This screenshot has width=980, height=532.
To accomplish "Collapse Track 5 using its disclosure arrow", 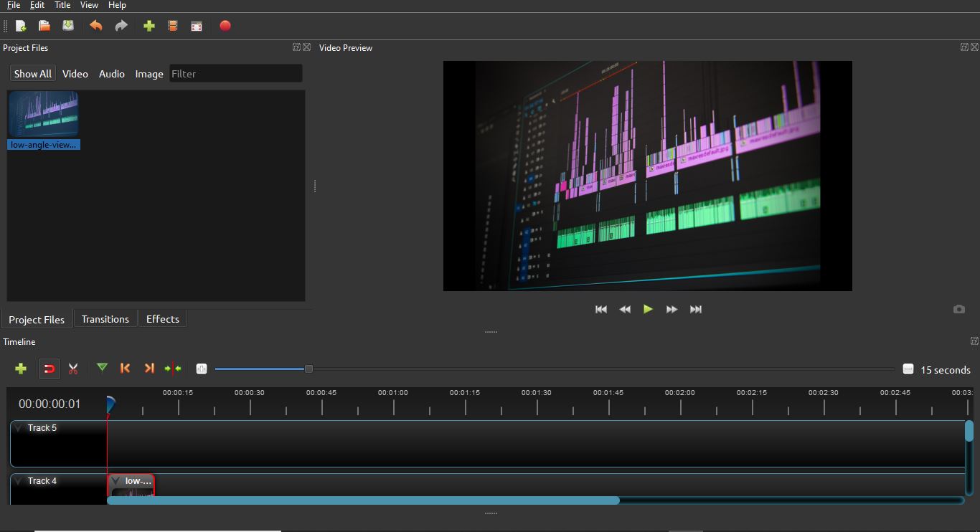I will pyautogui.click(x=19, y=427).
